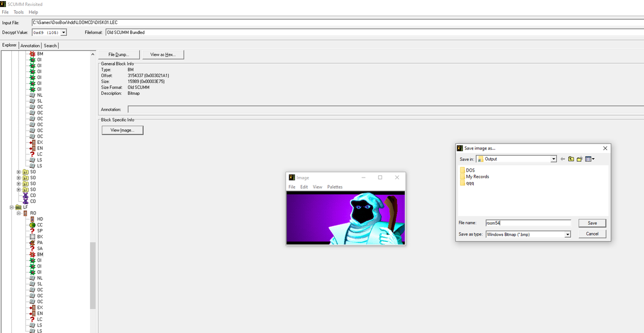Select the RO room node icon

click(25, 213)
